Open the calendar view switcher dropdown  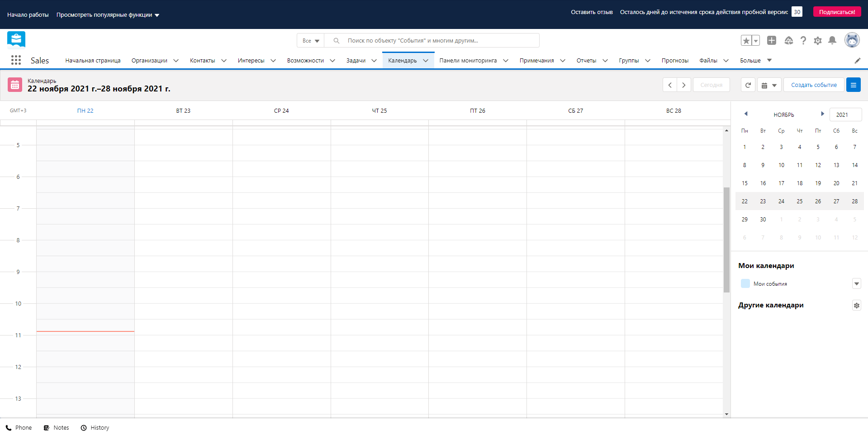pyautogui.click(x=769, y=85)
